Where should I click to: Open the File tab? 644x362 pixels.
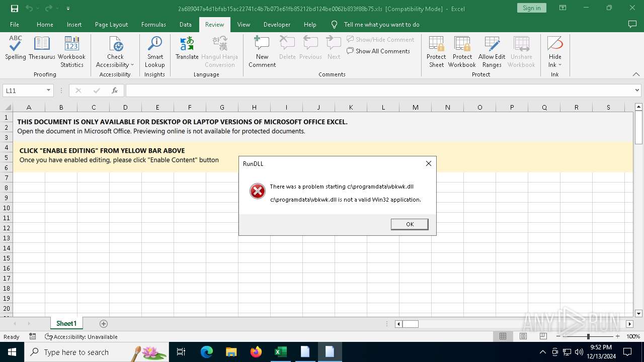pyautogui.click(x=15, y=24)
